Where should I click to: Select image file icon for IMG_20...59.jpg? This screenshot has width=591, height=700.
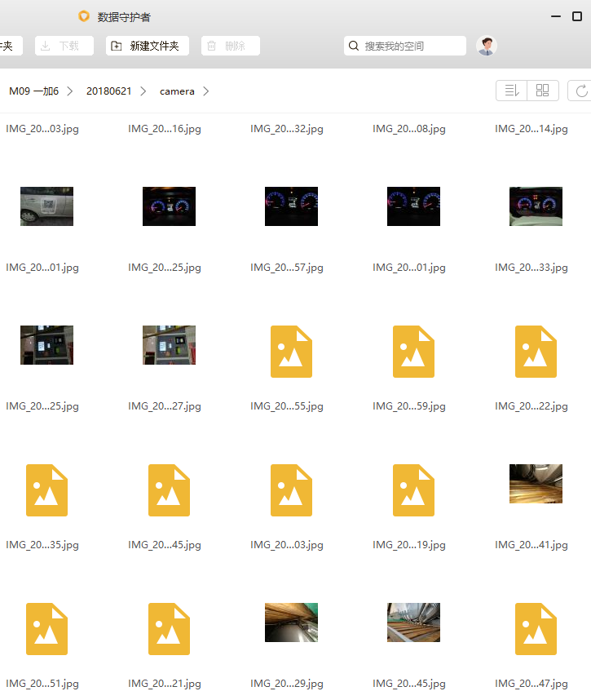click(x=413, y=352)
